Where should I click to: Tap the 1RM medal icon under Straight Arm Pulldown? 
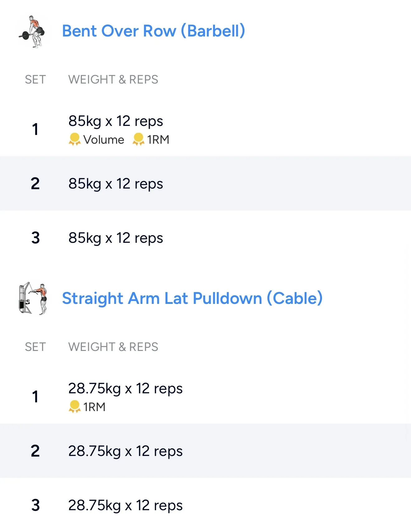74,407
